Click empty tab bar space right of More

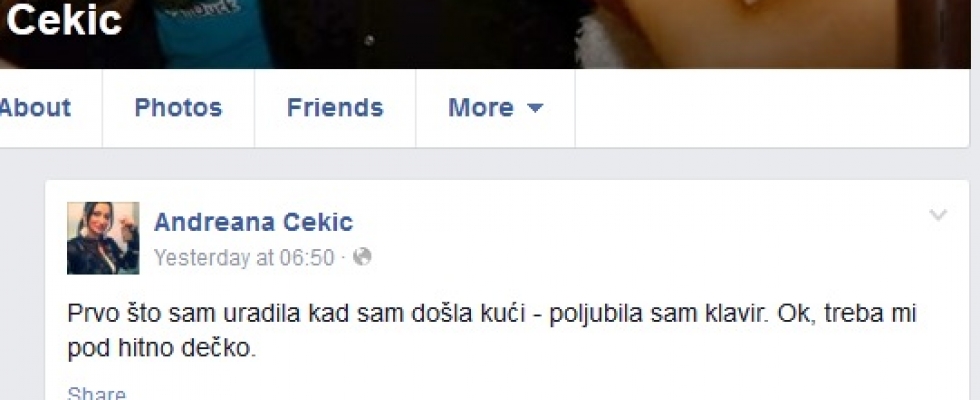[x=772, y=108]
